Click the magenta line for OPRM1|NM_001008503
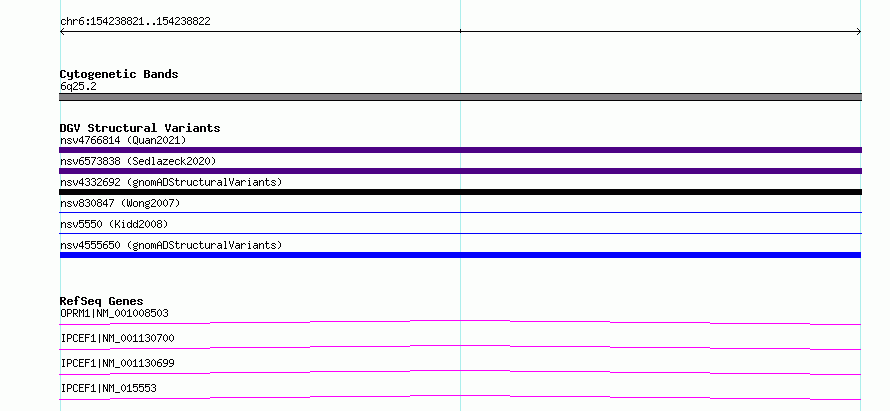The height and width of the screenshot is (411, 890). pyautogui.click(x=460, y=322)
